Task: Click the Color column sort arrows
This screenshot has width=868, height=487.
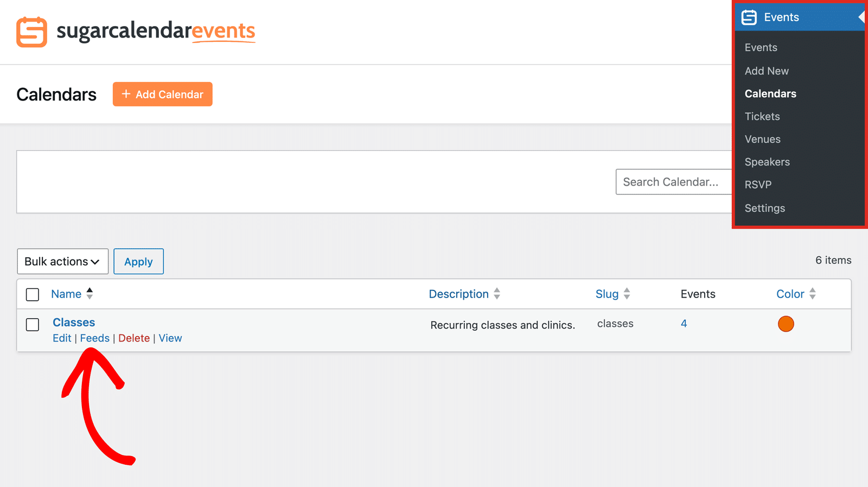Action: point(813,294)
